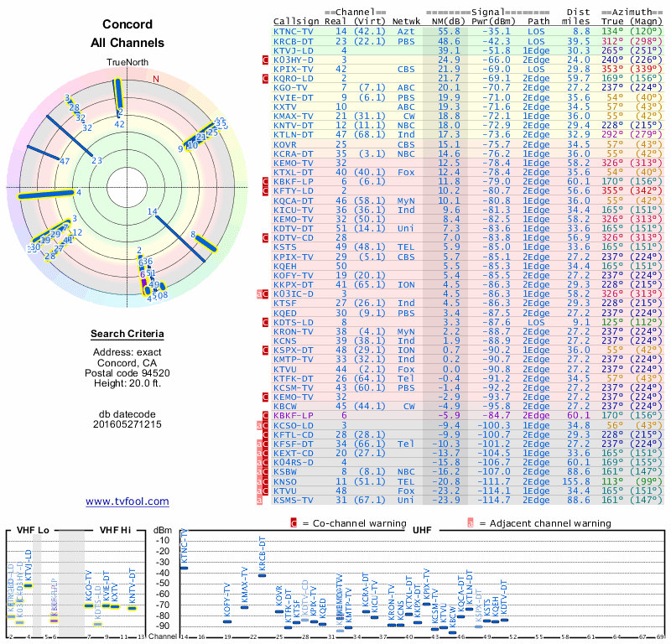Select the KOVR callsign
671x644 pixels.
click(285, 144)
